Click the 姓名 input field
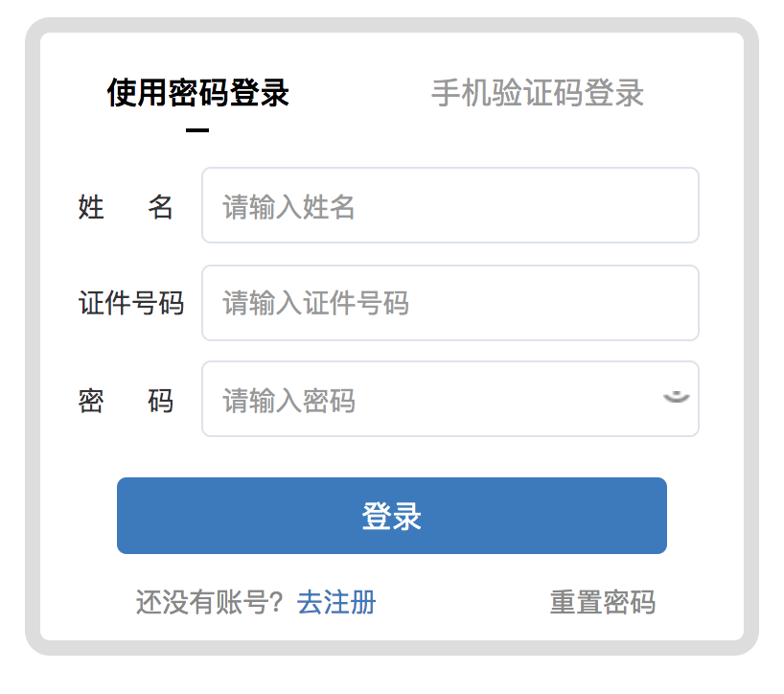 (450, 206)
